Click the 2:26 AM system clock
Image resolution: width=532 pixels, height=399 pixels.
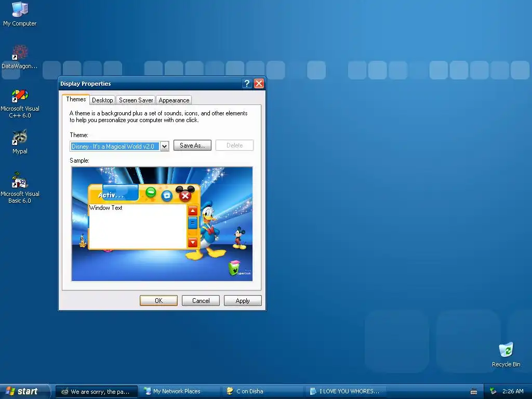point(513,391)
